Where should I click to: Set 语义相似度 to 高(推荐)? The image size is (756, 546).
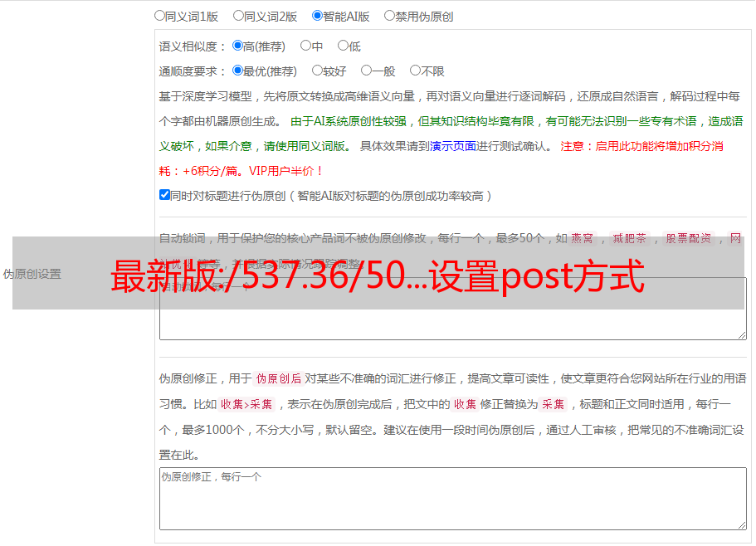237,46
